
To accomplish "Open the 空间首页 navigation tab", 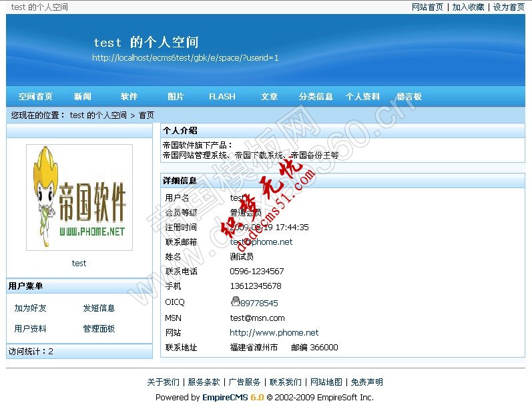I will click(x=35, y=97).
